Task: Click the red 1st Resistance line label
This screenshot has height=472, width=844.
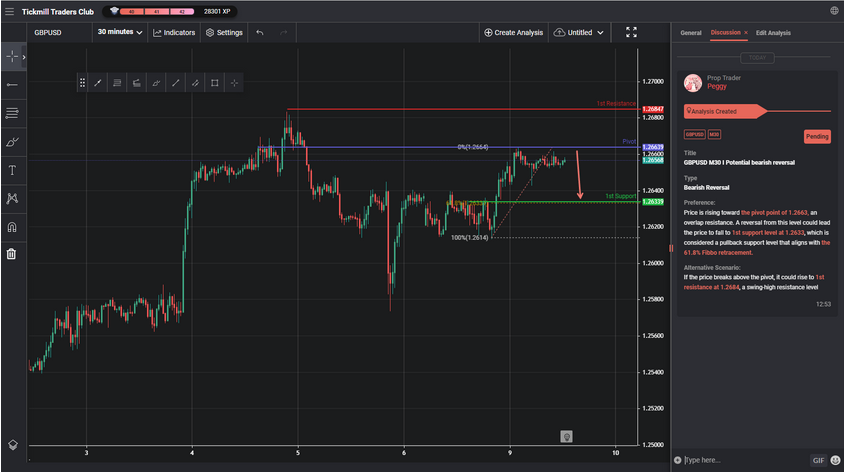Action: 616,103
